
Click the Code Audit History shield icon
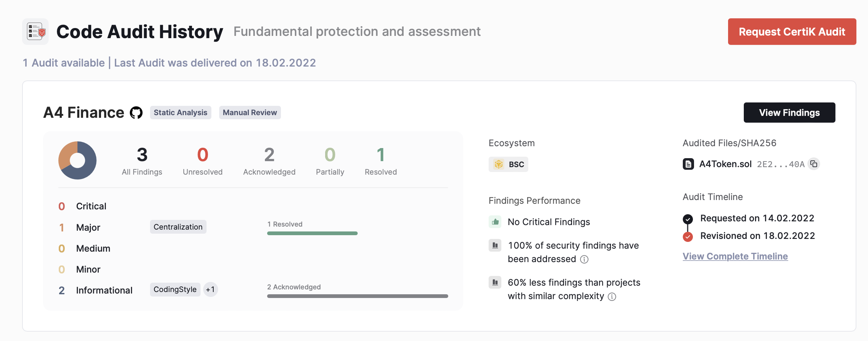pyautogui.click(x=36, y=32)
